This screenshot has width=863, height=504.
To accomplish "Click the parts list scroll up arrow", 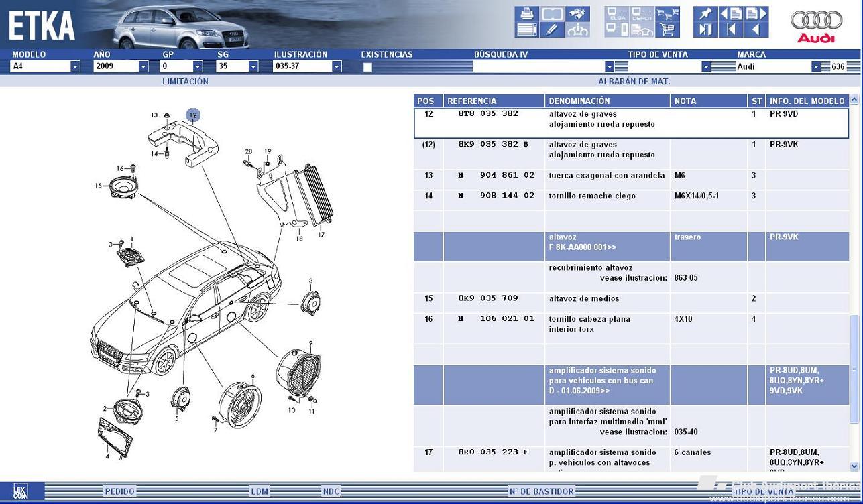I will pyautogui.click(x=854, y=99).
